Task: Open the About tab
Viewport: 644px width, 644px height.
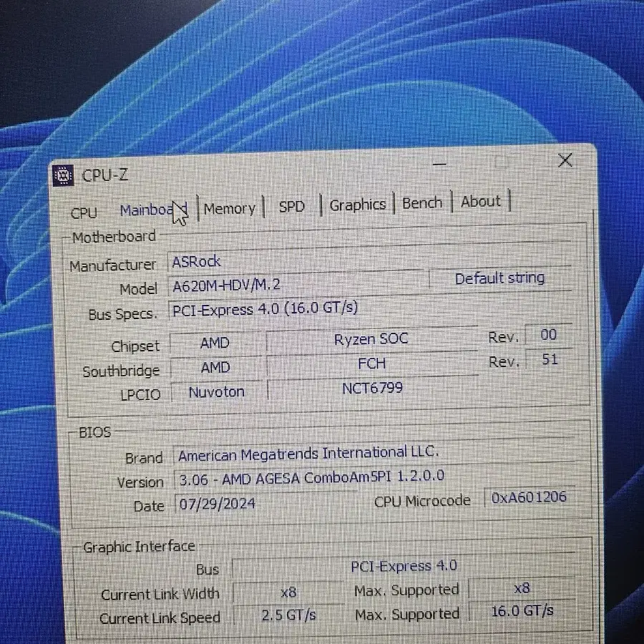Action: tap(481, 201)
